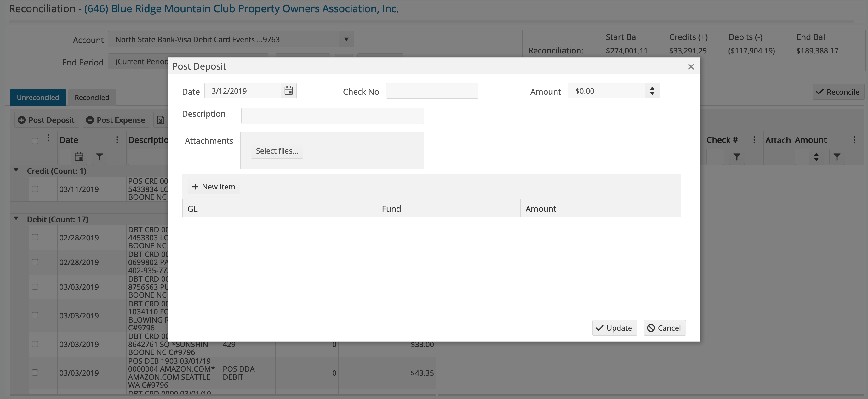The width and height of the screenshot is (868, 399).
Task: Click the Amount field showing $0.00
Action: click(x=607, y=91)
